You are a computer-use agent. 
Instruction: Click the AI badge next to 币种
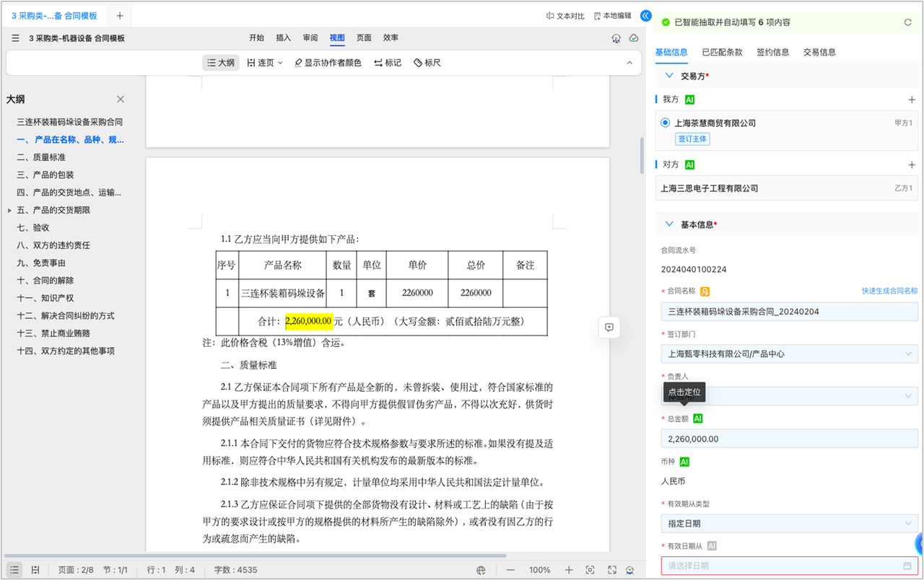pyautogui.click(x=684, y=462)
